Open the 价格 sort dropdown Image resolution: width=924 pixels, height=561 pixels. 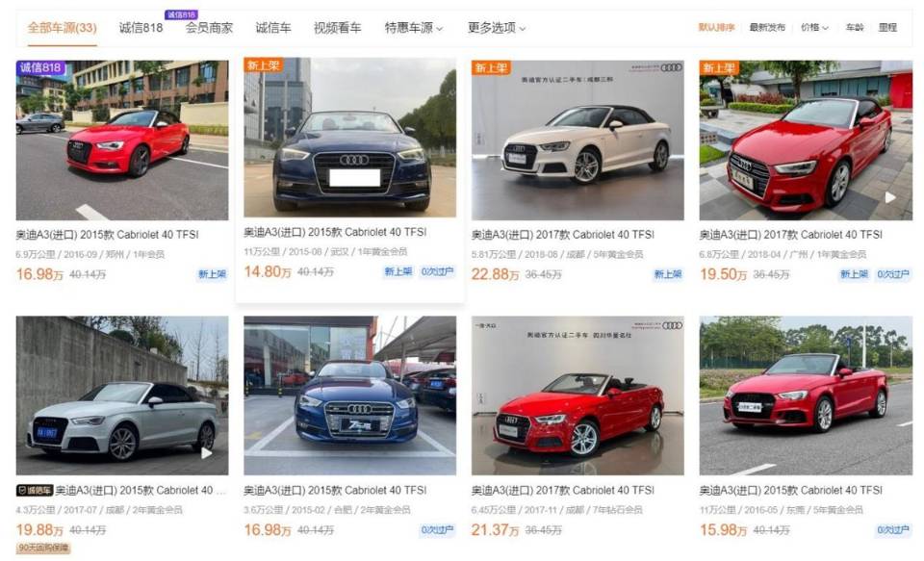(814, 27)
